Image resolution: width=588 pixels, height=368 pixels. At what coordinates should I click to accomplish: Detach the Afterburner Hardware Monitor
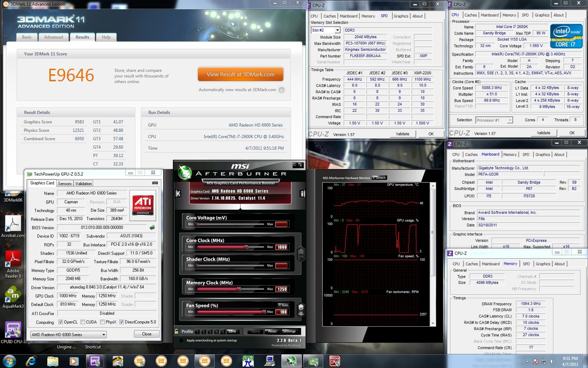379,178
